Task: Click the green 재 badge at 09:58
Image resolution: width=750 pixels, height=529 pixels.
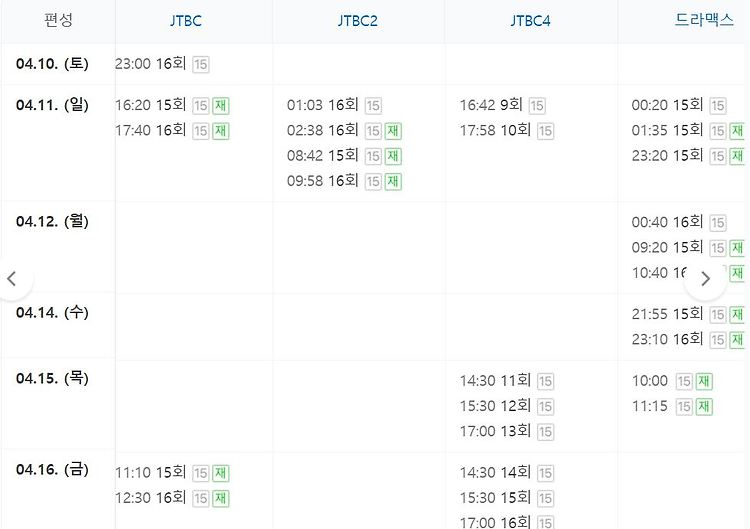Action: (x=393, y=182)
